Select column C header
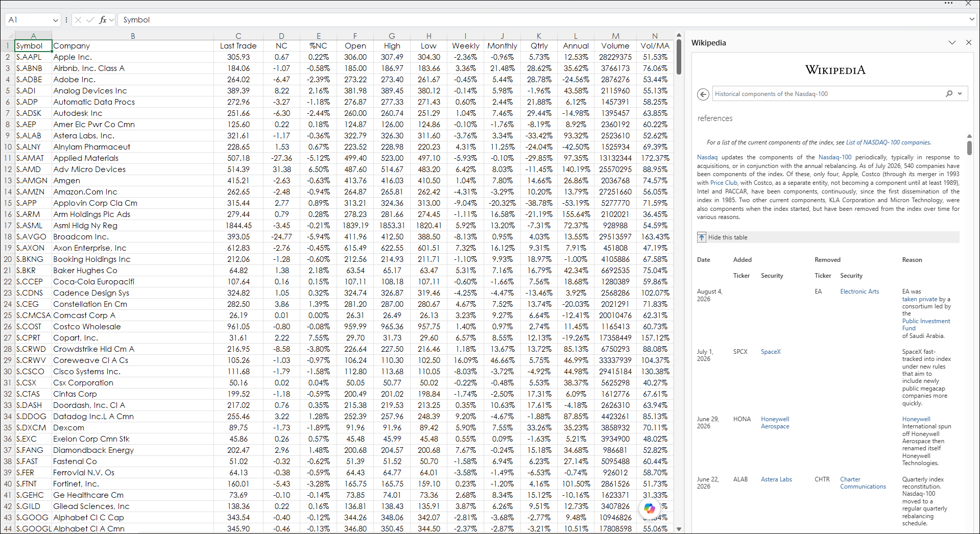This screenshot has width=980, height=534. [238, 36]
